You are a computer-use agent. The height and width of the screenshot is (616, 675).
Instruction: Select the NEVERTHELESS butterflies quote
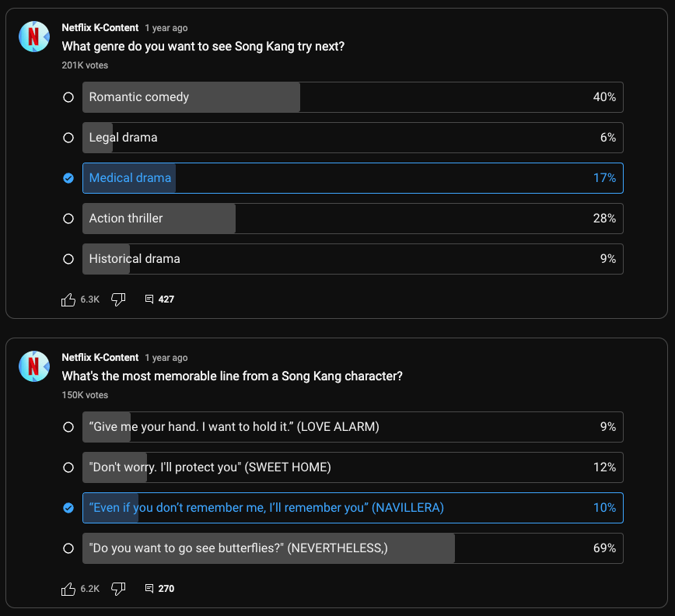(x=68, y=548)
